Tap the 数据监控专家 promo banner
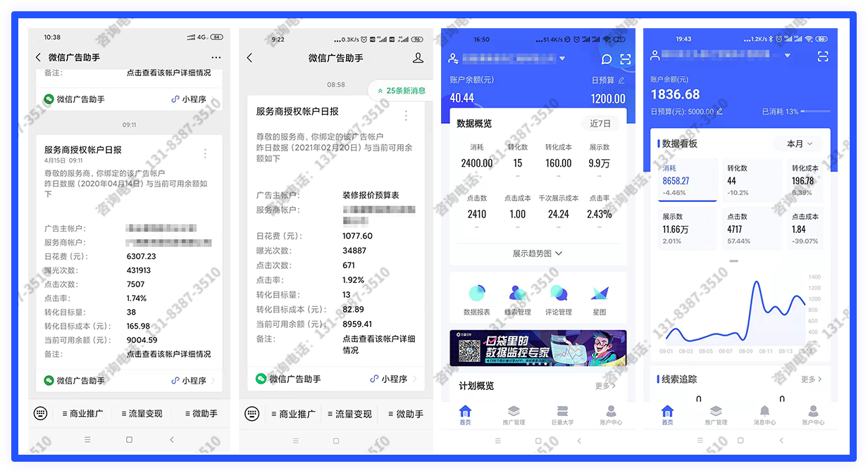868x473 pixels. [538, 348]
